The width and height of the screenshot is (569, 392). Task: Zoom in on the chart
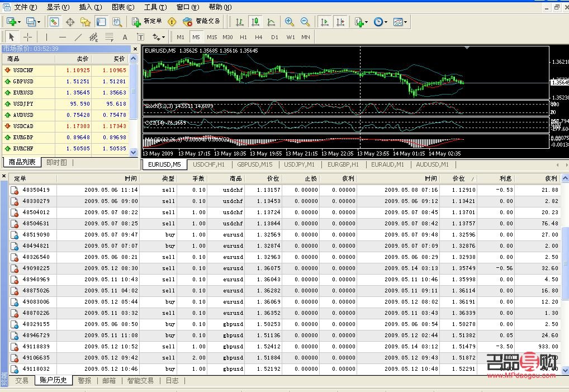point(289,22)
